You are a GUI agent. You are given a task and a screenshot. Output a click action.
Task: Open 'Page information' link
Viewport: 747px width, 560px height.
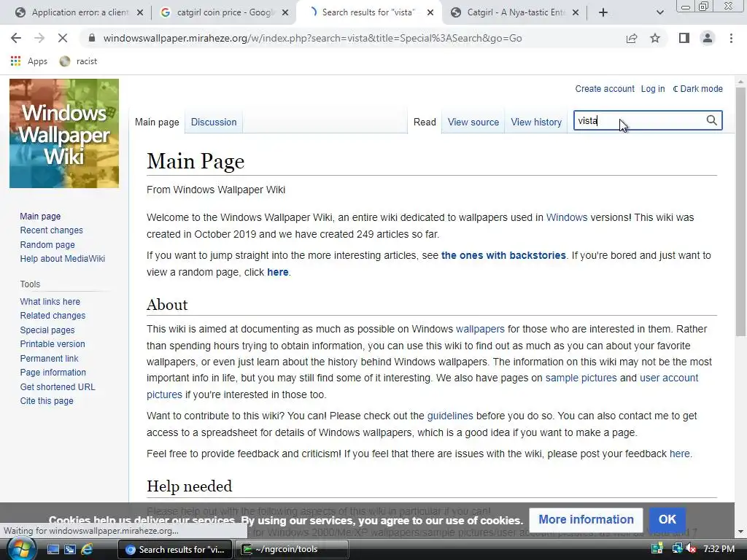click(53, 373)
